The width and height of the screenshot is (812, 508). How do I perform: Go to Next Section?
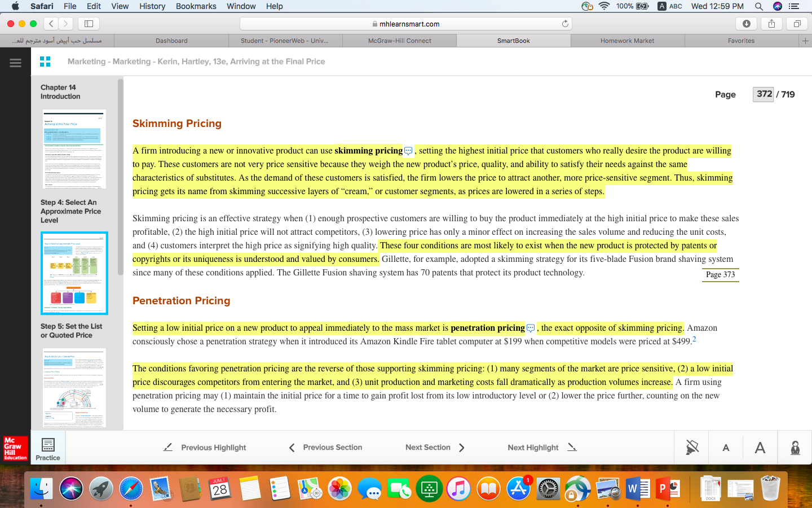435,448
